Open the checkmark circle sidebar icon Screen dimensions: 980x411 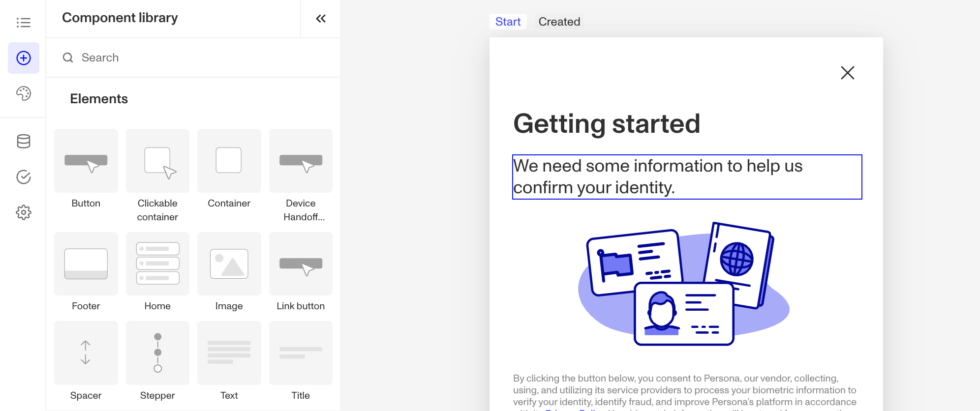24,177
